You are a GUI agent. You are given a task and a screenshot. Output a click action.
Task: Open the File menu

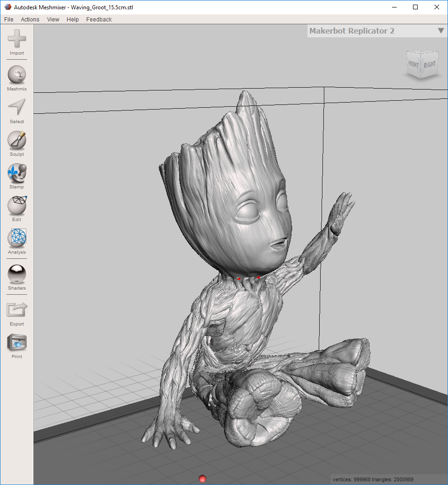pyautogui.click(x=9, y=20)
